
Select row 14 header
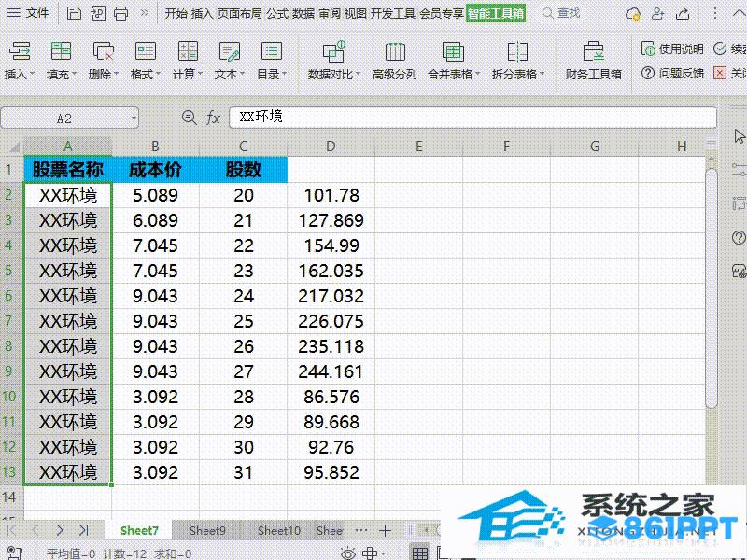[10, 497]
